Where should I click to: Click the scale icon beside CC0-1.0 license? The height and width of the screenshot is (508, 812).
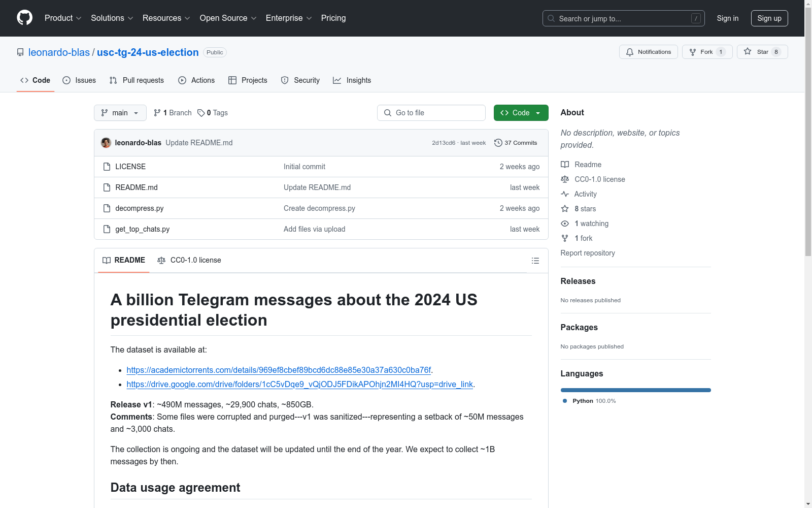(x=565, y=179)
